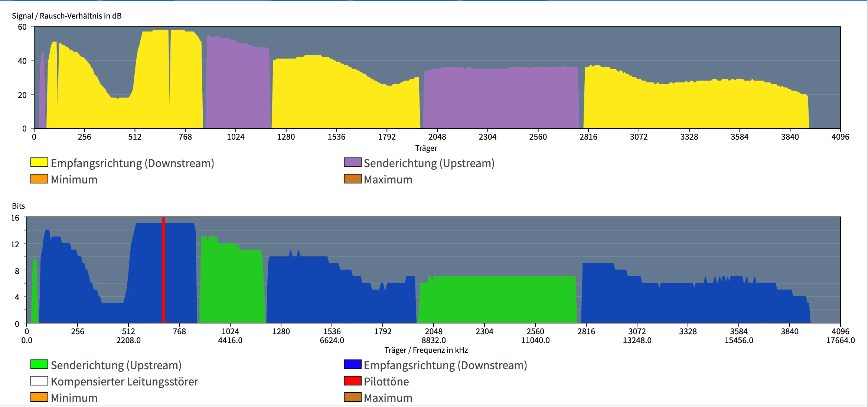The image size is (868, 407).
Task: Click brown Maximum swatch in SNR legend
Action: point(352,179)
